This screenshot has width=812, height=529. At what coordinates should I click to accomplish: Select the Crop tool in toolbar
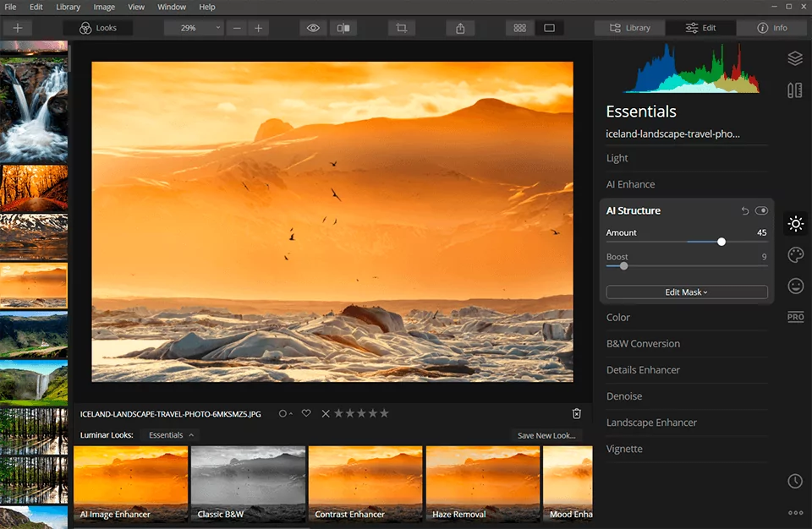[x=401, y=28]
